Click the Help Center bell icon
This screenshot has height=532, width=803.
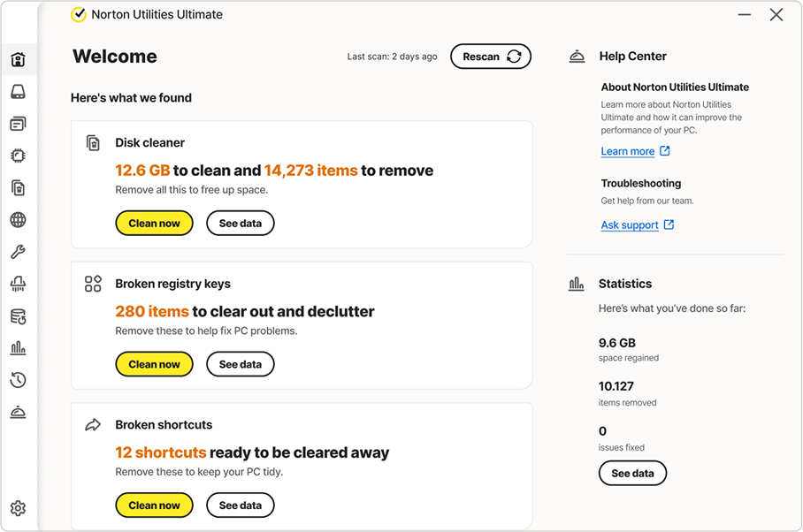coord(577,57)
